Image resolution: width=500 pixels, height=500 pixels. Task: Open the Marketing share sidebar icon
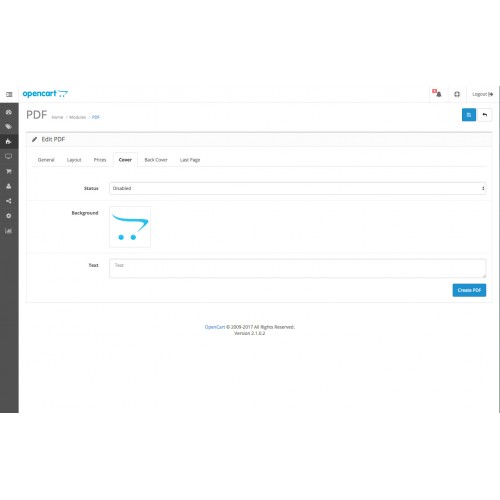(9, 201)
